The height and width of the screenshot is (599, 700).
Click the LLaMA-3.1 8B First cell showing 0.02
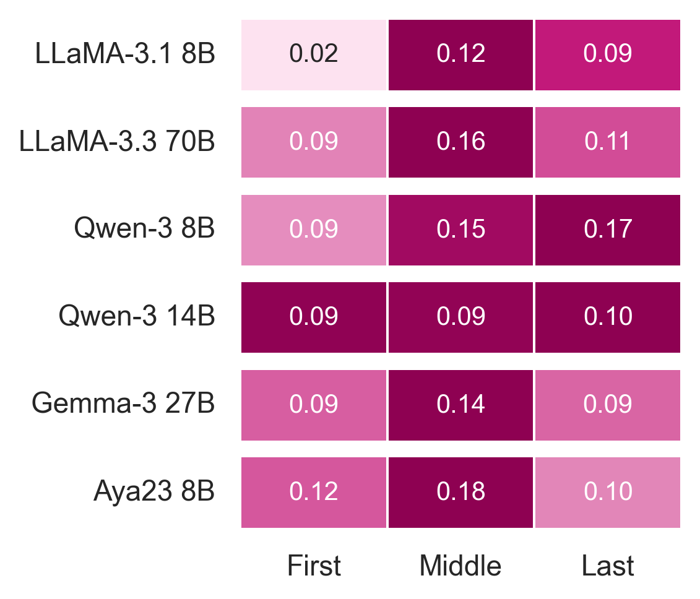tap(314, 54)
